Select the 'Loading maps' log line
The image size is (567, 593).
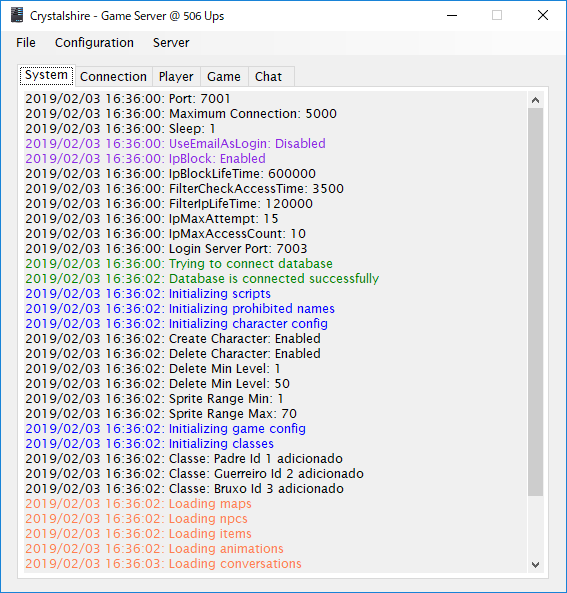click(x=138, y=504)
